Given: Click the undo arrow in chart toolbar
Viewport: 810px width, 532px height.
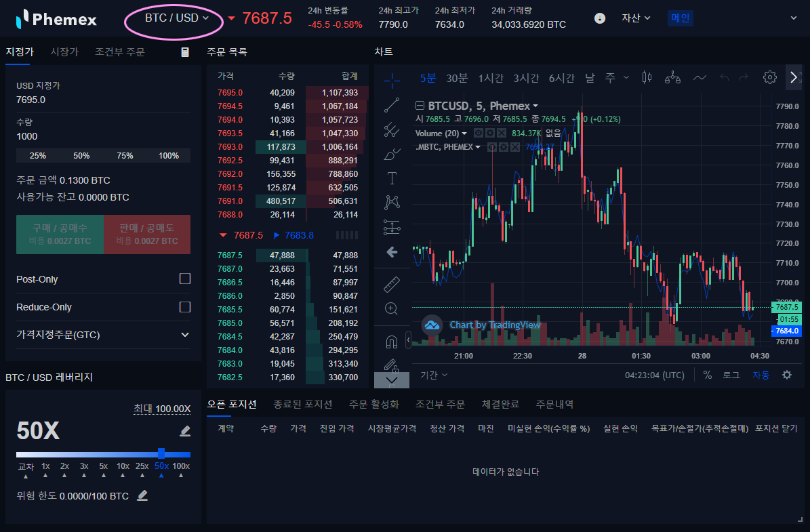Looking at the screenshot, I should tap(724, 77).
